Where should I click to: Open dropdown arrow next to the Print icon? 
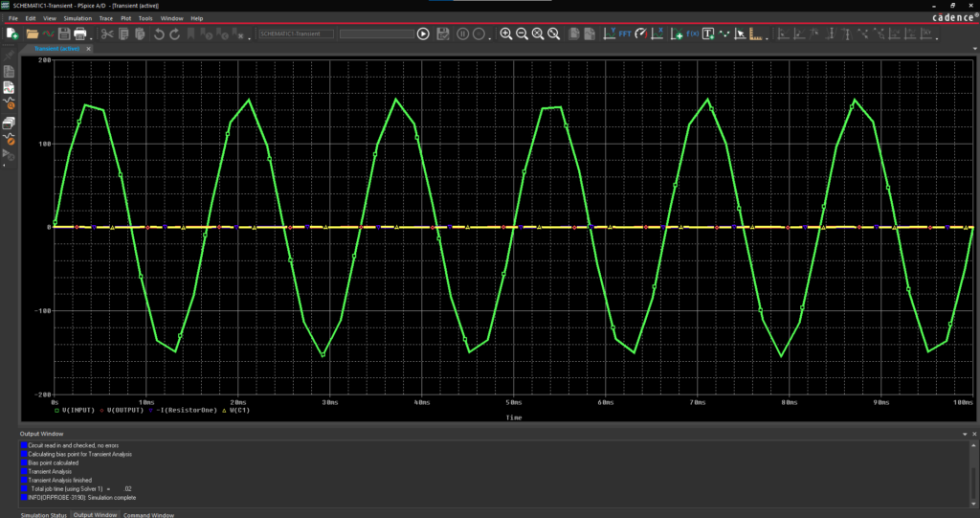[91, 37]
